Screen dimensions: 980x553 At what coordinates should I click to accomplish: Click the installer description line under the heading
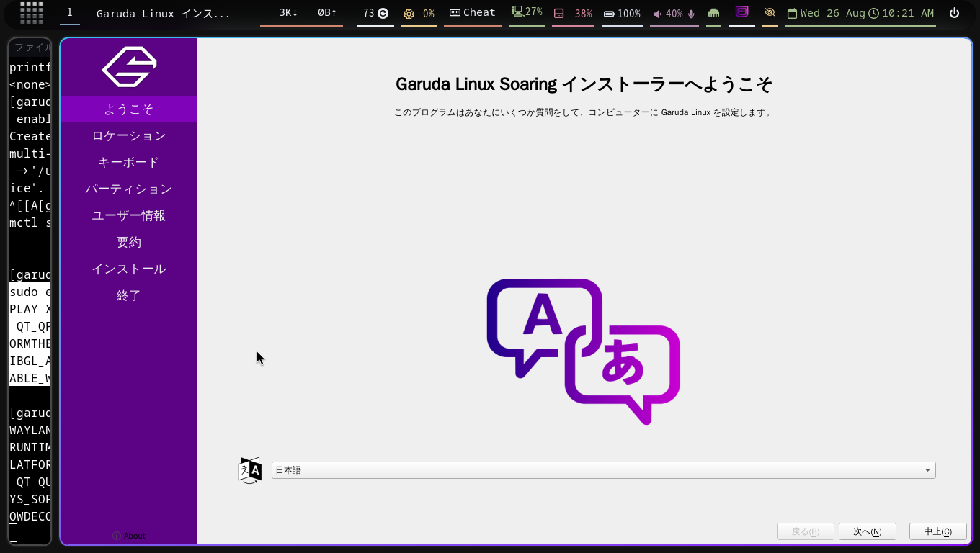[584, 113]
